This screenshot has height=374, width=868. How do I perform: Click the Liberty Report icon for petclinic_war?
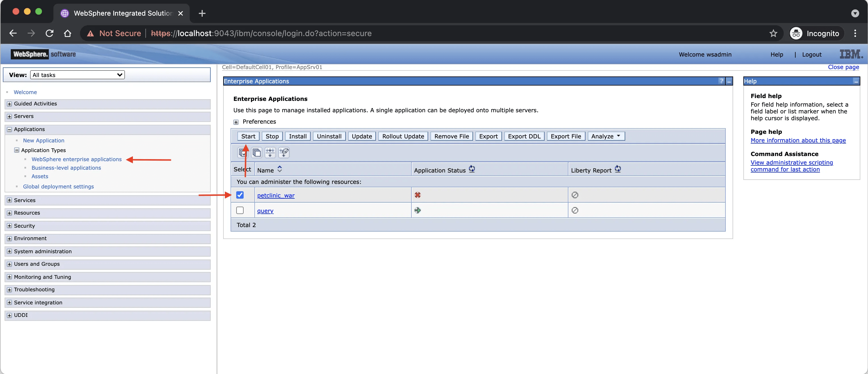click(575, 195)
